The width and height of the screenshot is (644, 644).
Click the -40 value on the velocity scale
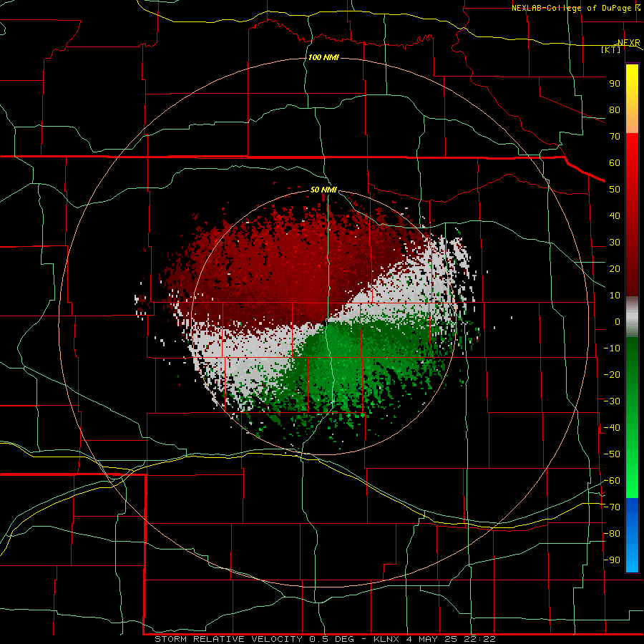click(x=612, y=428)
